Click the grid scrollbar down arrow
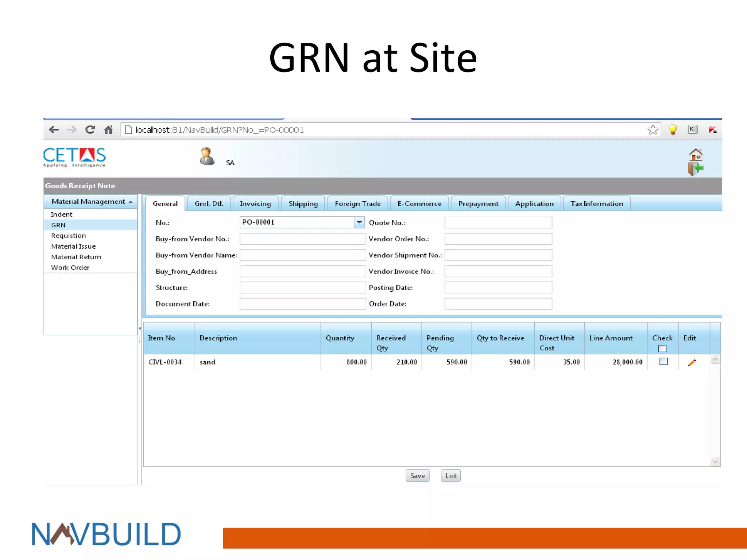 pos(715,462)
